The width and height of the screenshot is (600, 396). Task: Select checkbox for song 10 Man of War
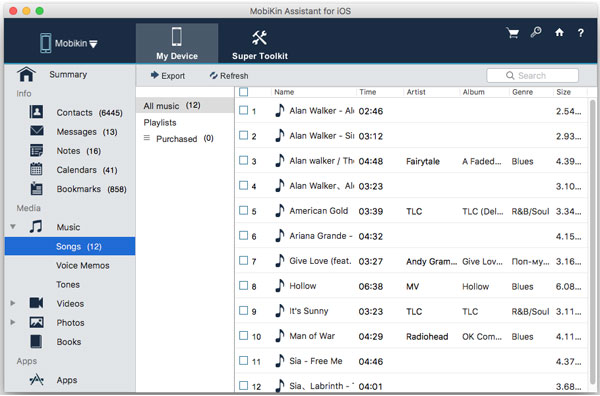coord(243,336)
